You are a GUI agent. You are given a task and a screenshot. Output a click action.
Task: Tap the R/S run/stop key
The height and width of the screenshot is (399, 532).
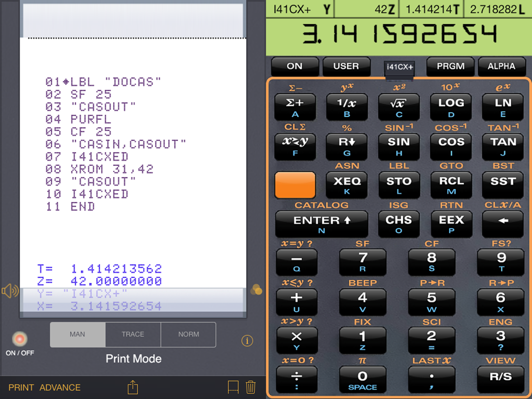tap(501, 380)
